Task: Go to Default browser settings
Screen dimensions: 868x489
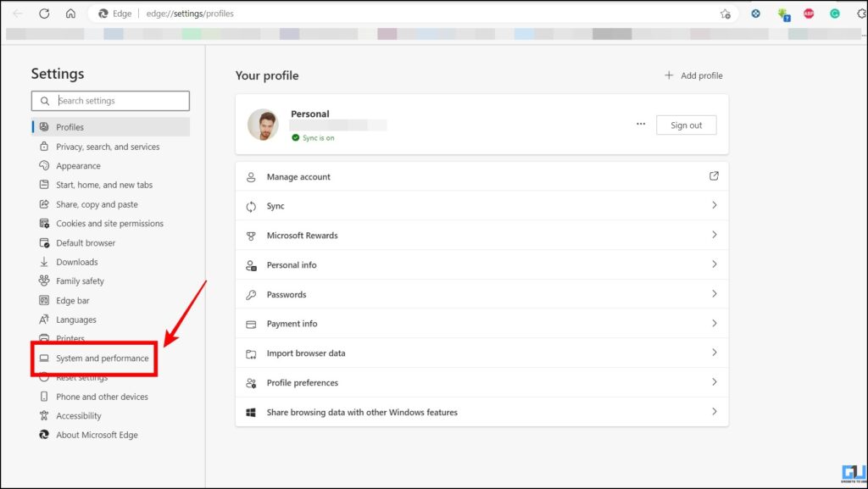Action: tap(86, 243)
